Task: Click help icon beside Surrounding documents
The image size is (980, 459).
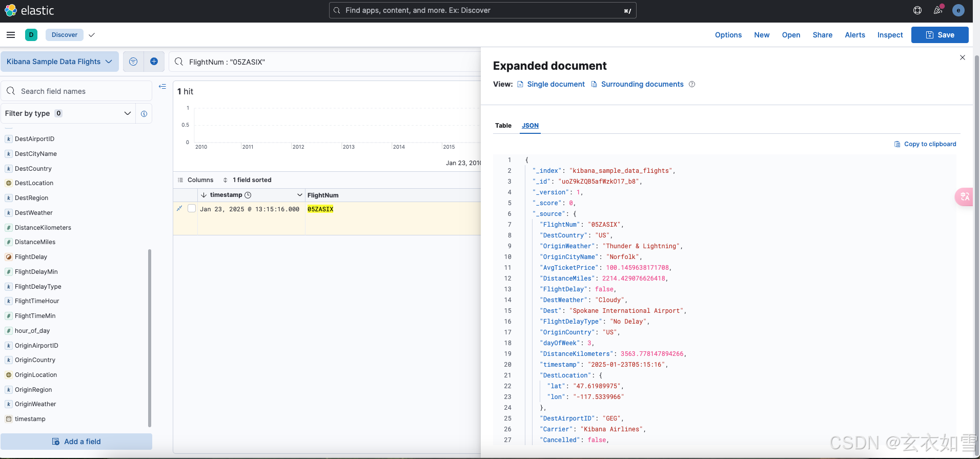Action: click(x=692, y=84)
